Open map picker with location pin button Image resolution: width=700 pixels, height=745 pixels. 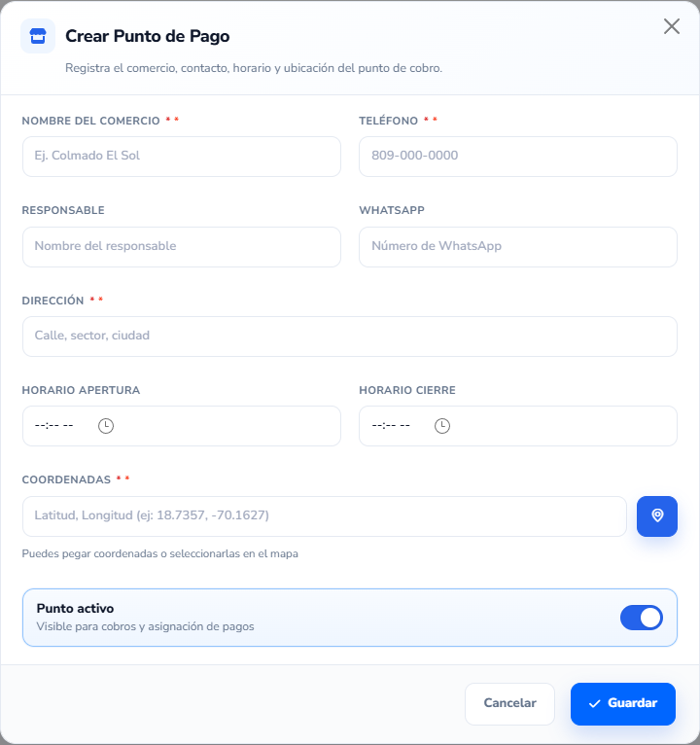pos(657,516)
